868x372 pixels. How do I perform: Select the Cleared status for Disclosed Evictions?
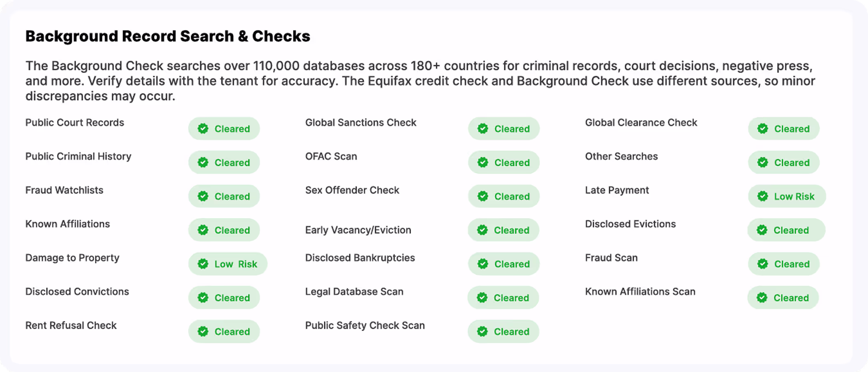[x=786, y=230]
